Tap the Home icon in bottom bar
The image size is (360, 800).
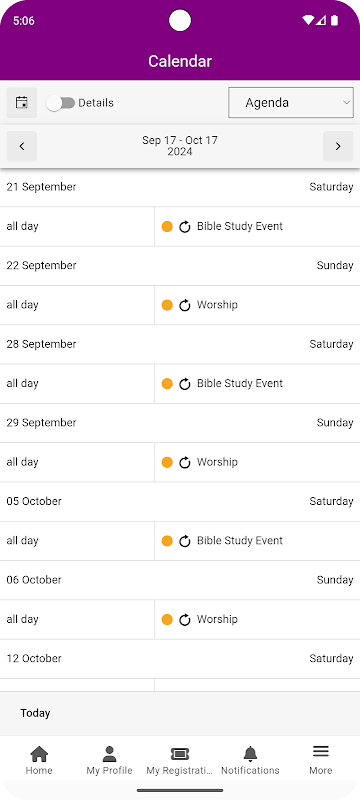pyautogui.click(x=39, y=753)
